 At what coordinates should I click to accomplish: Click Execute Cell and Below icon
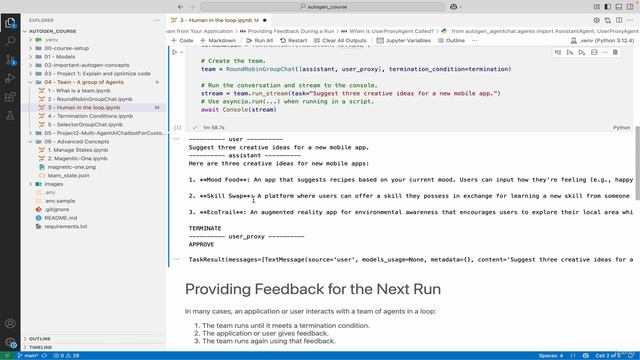(x=582, y=52)
